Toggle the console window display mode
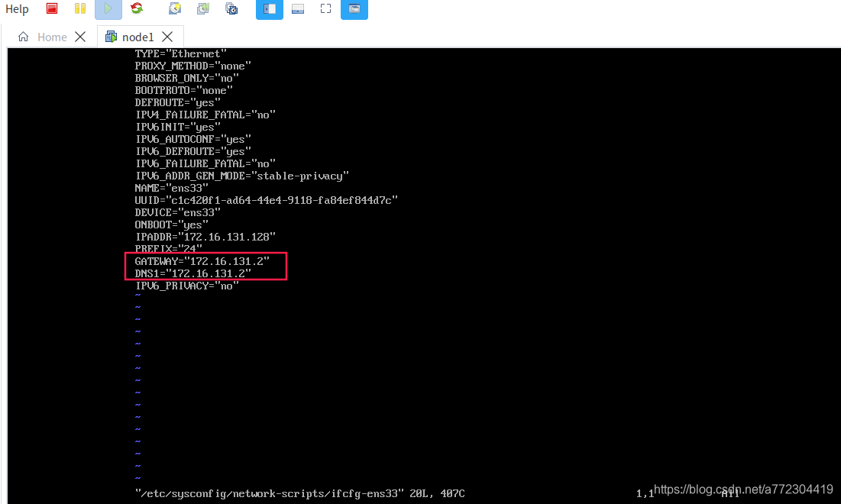The width and height of the screenshot is (841, 504). pos(354,8)
